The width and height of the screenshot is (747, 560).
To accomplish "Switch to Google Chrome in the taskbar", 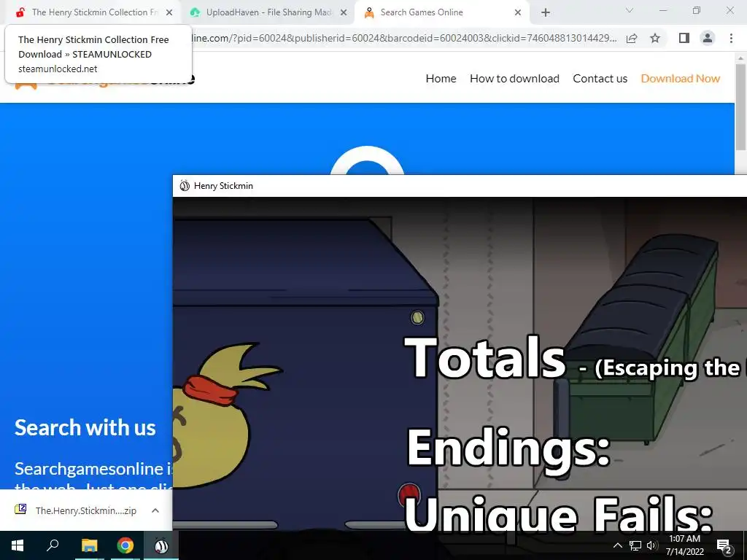I will click(x=125, y=545).
